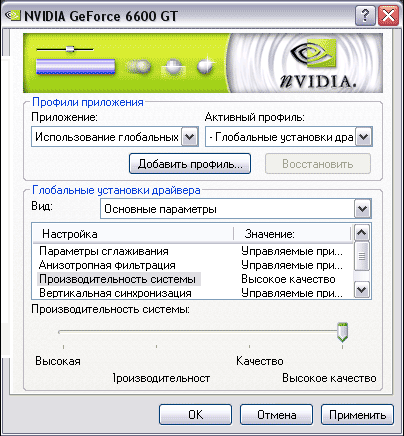Close the NVIDIA GeForce 6600 GT window
The width and height of the screenshot is (404, 436).
tap(389, 15)
